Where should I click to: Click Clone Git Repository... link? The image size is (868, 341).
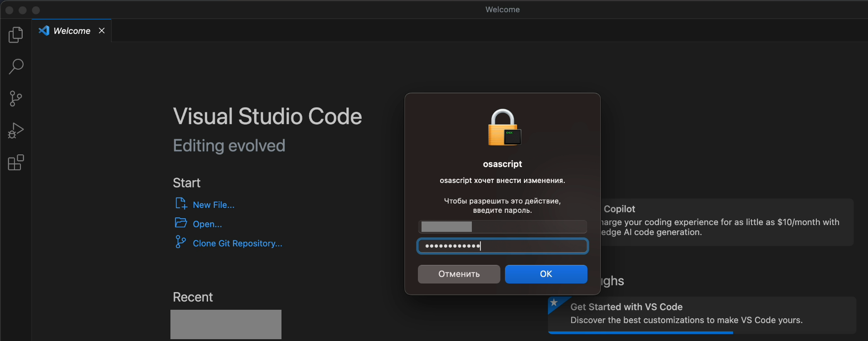click(238, 244)
